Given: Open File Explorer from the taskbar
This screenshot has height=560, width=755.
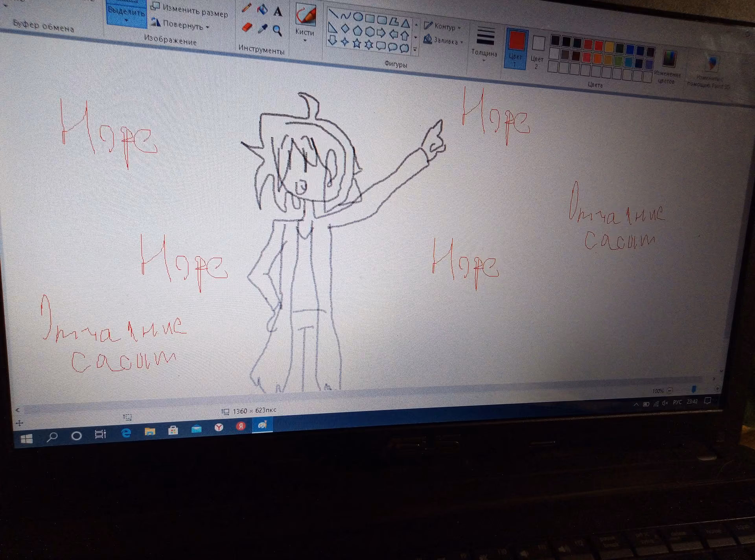Looking at the screenshot, I should (x=150, y=431).
